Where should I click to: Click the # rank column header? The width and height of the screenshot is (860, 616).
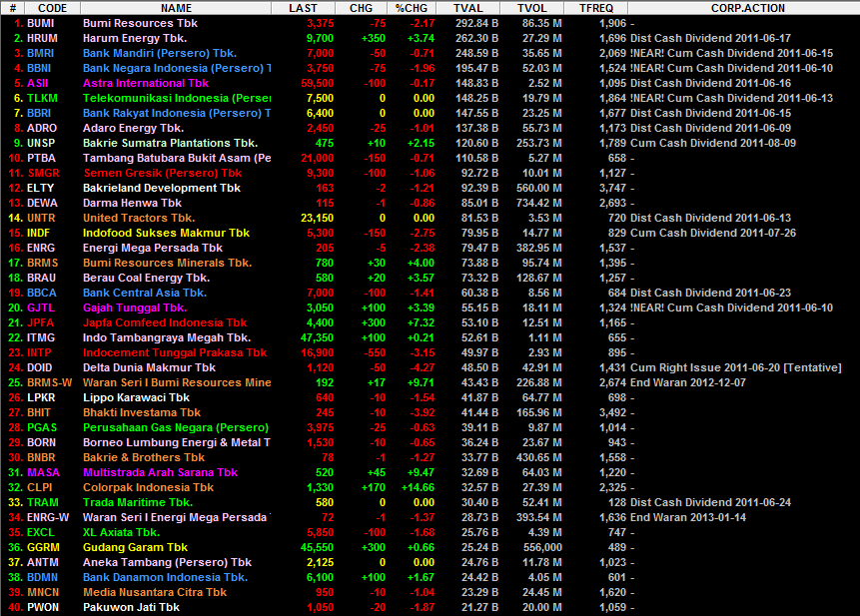coord(13,8)
